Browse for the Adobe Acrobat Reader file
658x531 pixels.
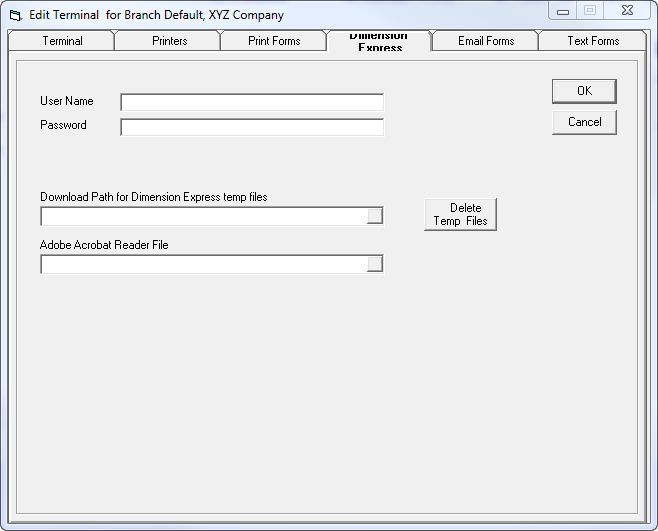coord(375,264)
